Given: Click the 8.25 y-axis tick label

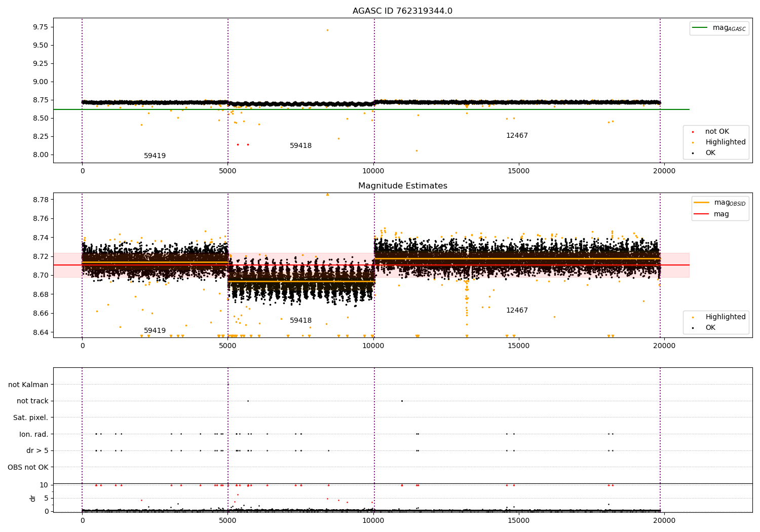Looking at the screenshot, I should click(40, 136).
